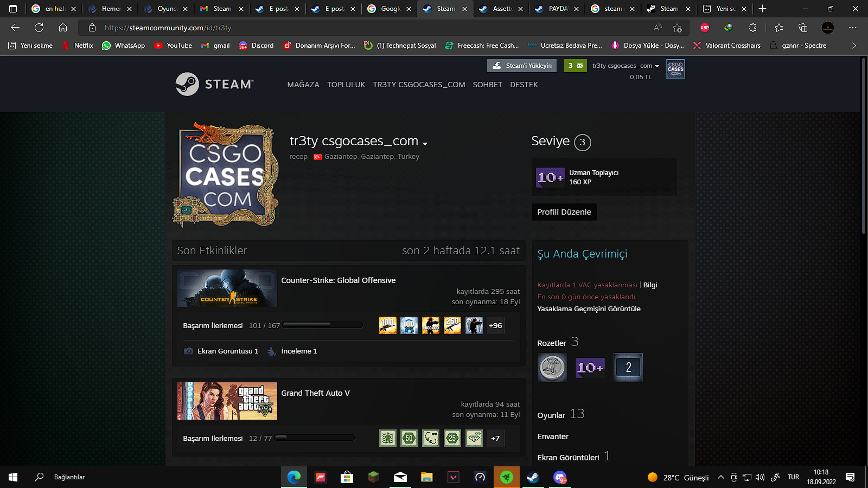
Task: Open the third GTA V achievement icon
Action: point(431,438)
